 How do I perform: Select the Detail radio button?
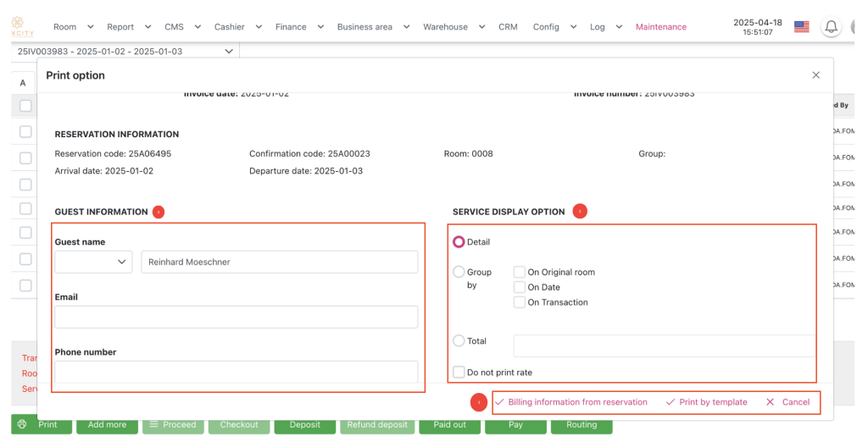click(459, 242)
